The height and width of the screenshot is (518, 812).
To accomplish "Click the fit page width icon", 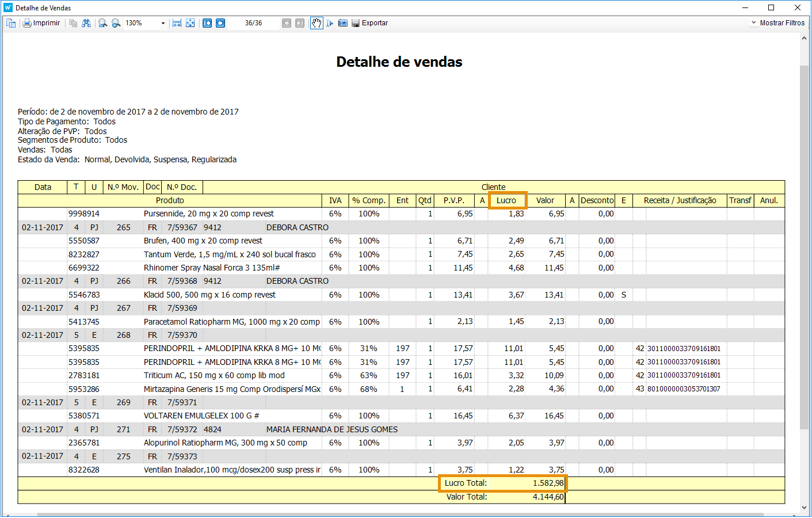I will [177, 23].
